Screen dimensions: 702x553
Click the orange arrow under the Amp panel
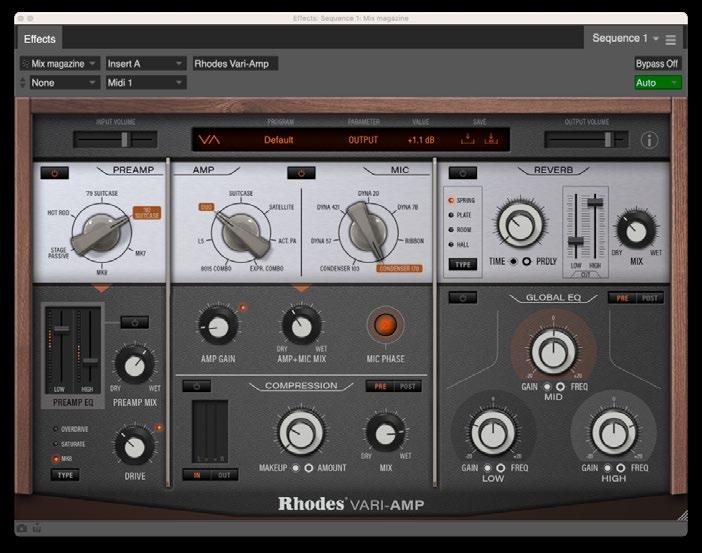301,288
